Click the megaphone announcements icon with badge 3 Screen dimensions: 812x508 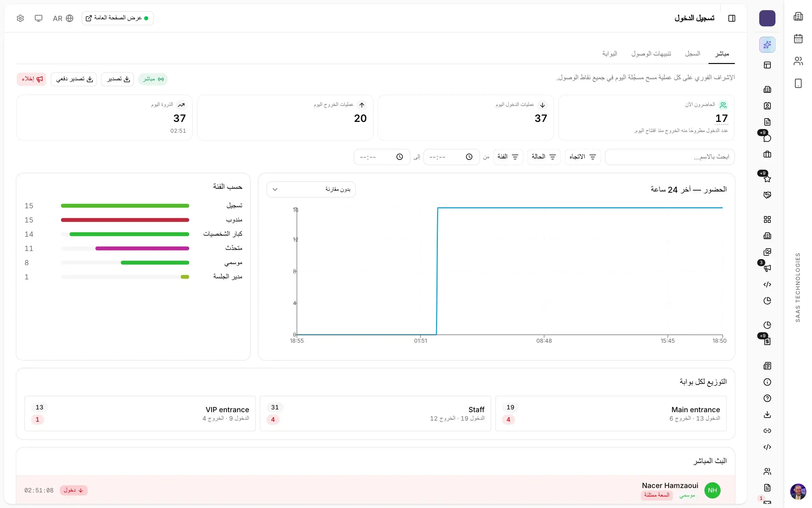coord(767,268)
